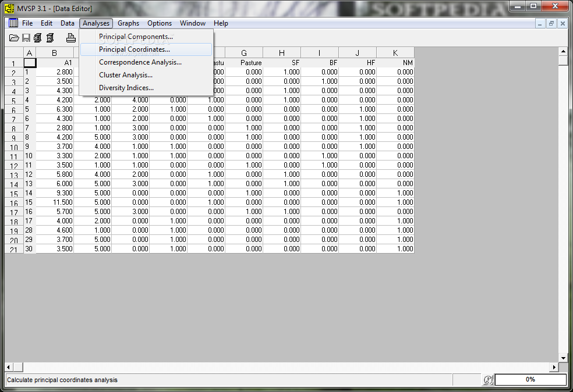
Task: Click the cell with value 5.800
Action: pyautogui.click(x=55, y=174)
